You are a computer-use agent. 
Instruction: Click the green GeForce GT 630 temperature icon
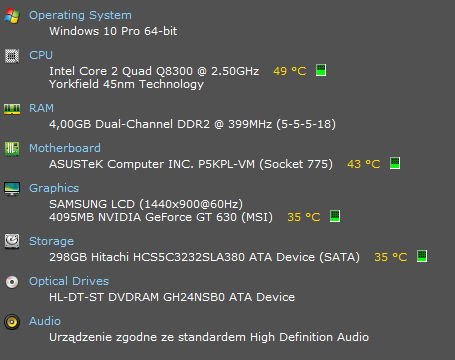coord(335,216)
